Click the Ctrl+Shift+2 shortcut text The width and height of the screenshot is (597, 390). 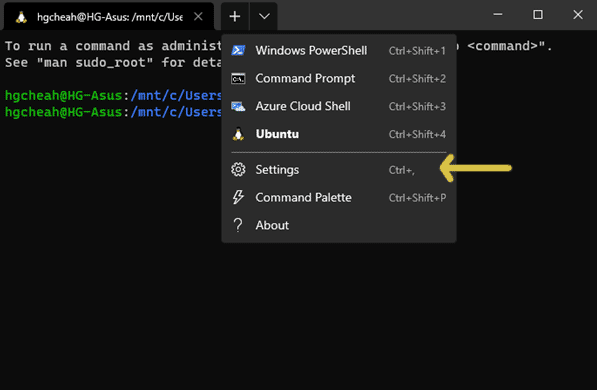point(417,78)
